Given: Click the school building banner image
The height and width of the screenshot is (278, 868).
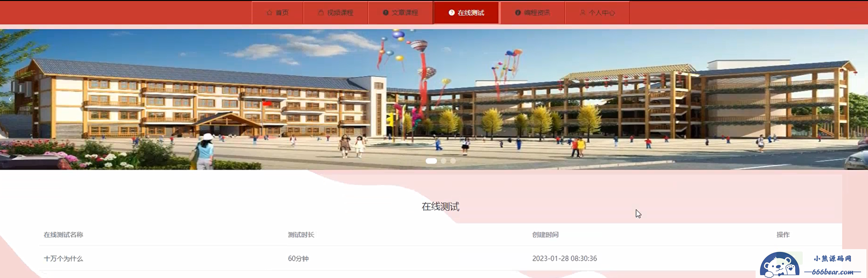Looking at the screenshot, I should (434, 99).
